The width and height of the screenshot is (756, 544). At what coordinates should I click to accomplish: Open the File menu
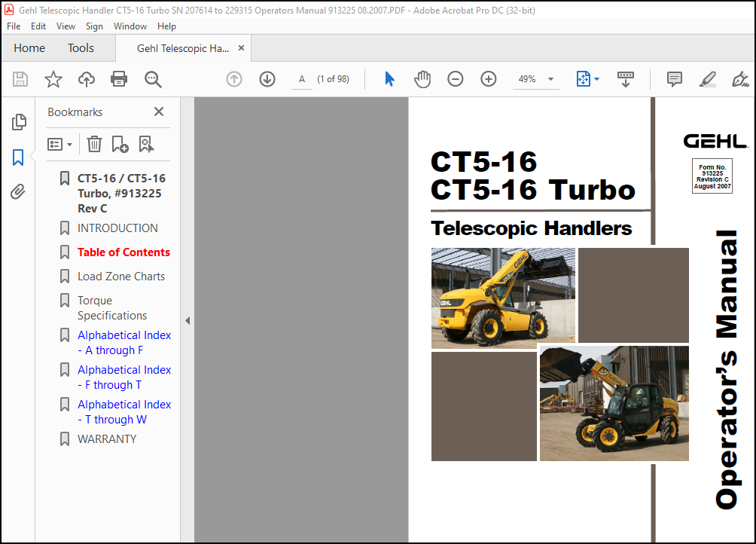[14, 26]
